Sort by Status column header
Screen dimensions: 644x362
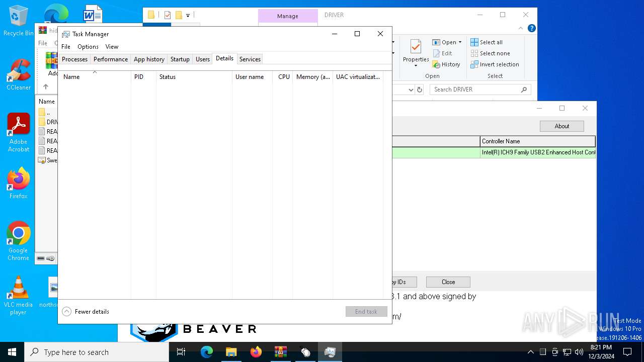point(194,77)
